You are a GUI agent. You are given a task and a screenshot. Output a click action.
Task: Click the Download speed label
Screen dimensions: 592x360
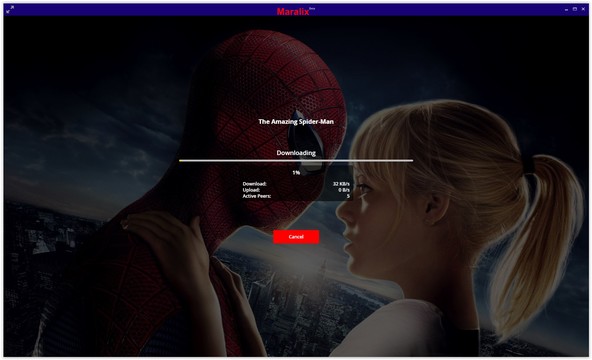coord(254,184)
